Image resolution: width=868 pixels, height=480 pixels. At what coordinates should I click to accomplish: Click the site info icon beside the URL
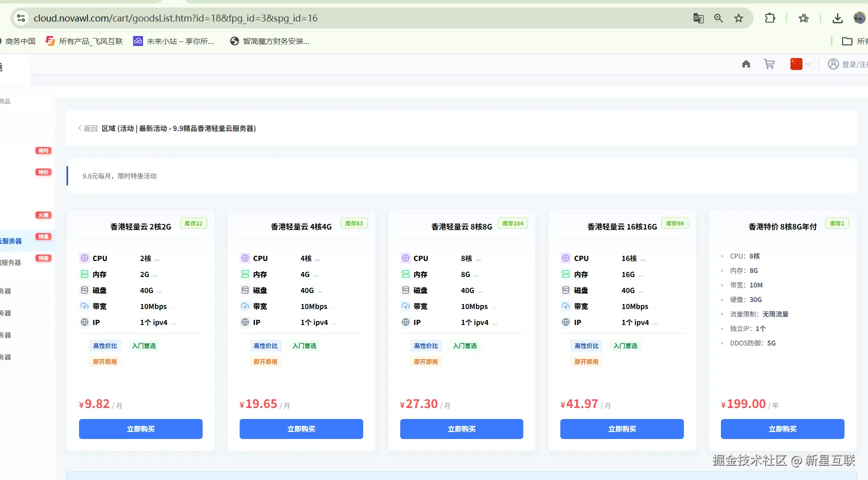[21, 18]
